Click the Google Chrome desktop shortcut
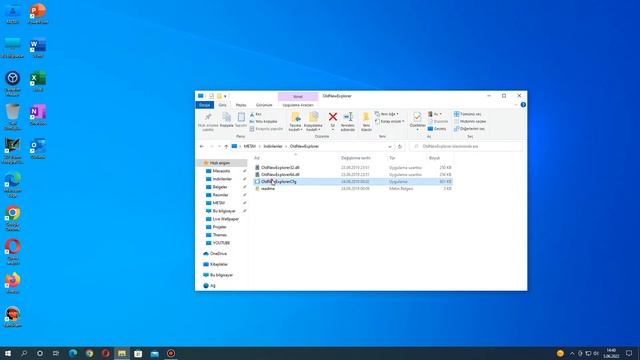This screenshot has width=640, height=360. (13, 218)
